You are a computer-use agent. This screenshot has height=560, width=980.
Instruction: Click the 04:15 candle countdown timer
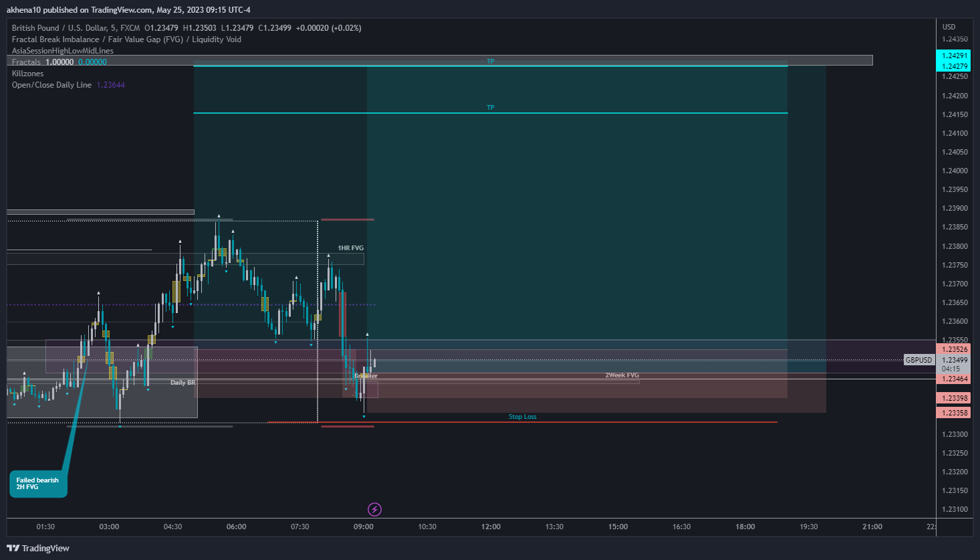[951, 369]
